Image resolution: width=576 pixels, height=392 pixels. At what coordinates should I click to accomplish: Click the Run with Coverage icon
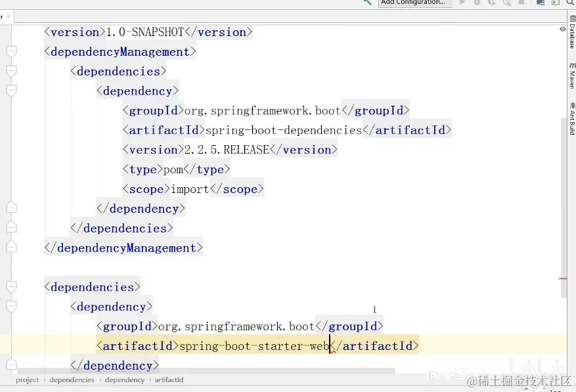tap(492, 2)
